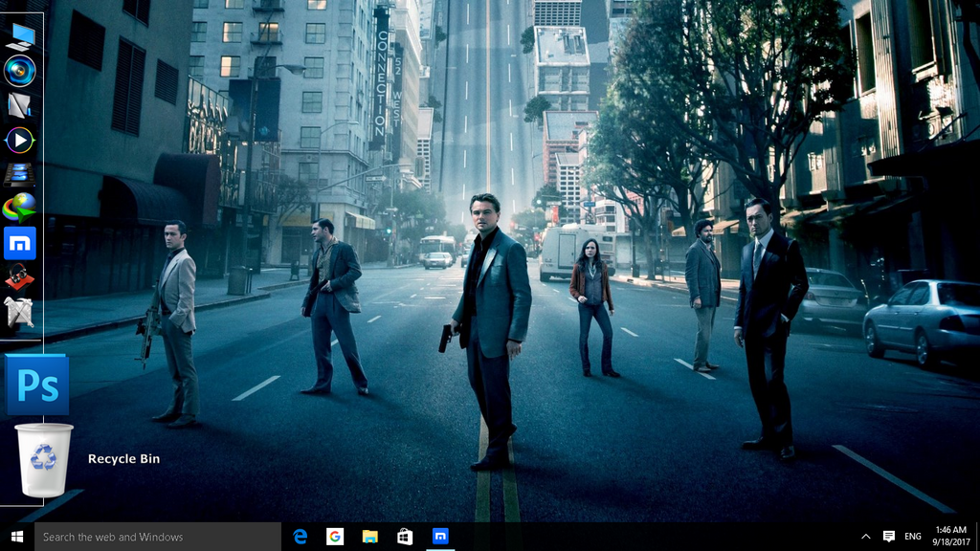Viewport: 980px width, 551px height.
Task: Open Microsoft Edge from the taskbar
Action: 301,537
